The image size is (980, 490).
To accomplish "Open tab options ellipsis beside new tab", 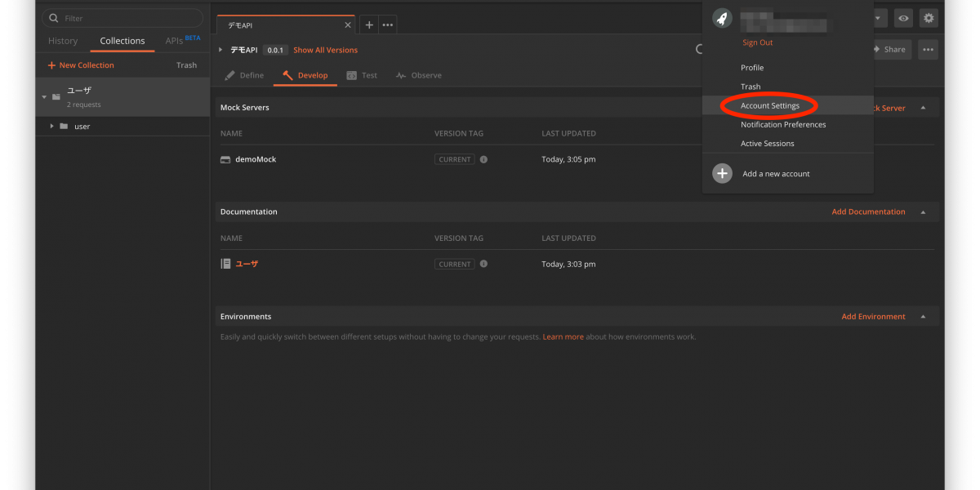I will click(x=388, y=25).
